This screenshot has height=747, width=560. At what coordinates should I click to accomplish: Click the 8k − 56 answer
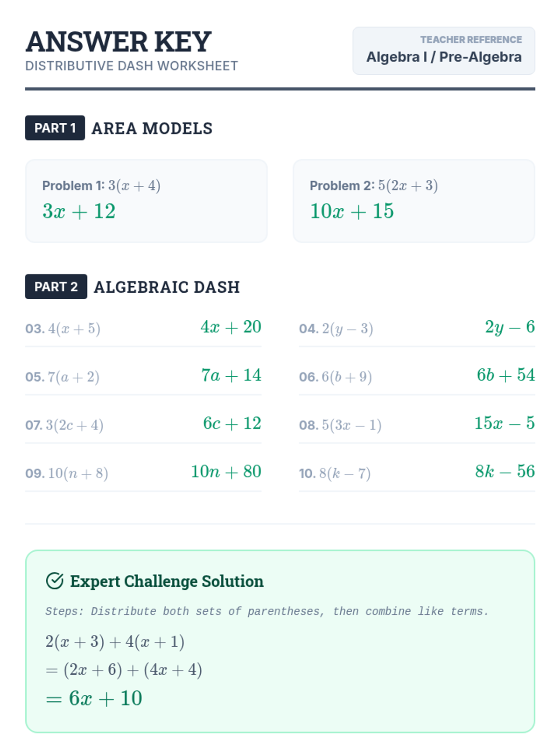tap(505, 472)
